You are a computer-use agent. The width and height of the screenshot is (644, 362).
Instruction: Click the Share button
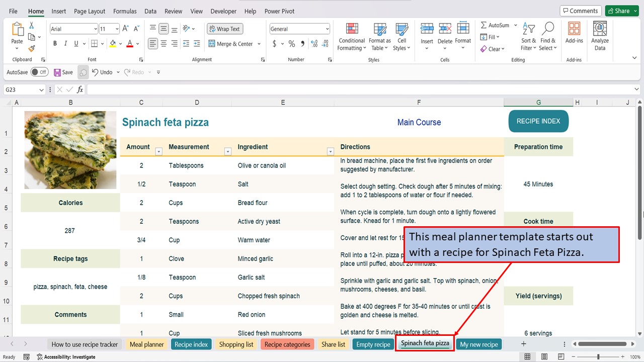click(621, 10)
